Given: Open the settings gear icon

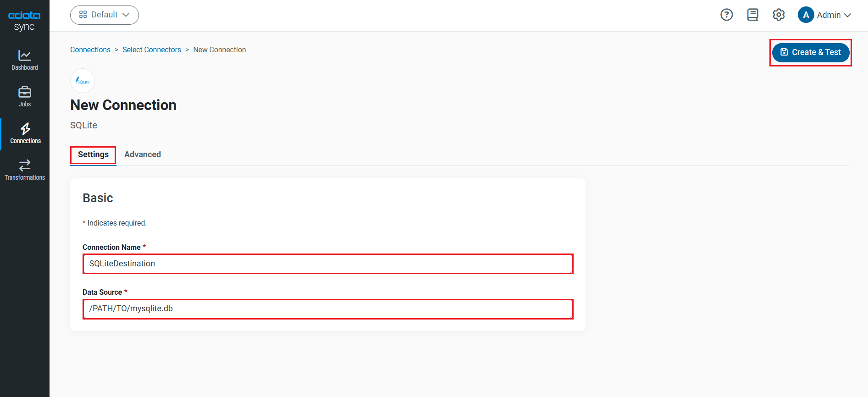Looking at the screenshot, I should point(779,15).
